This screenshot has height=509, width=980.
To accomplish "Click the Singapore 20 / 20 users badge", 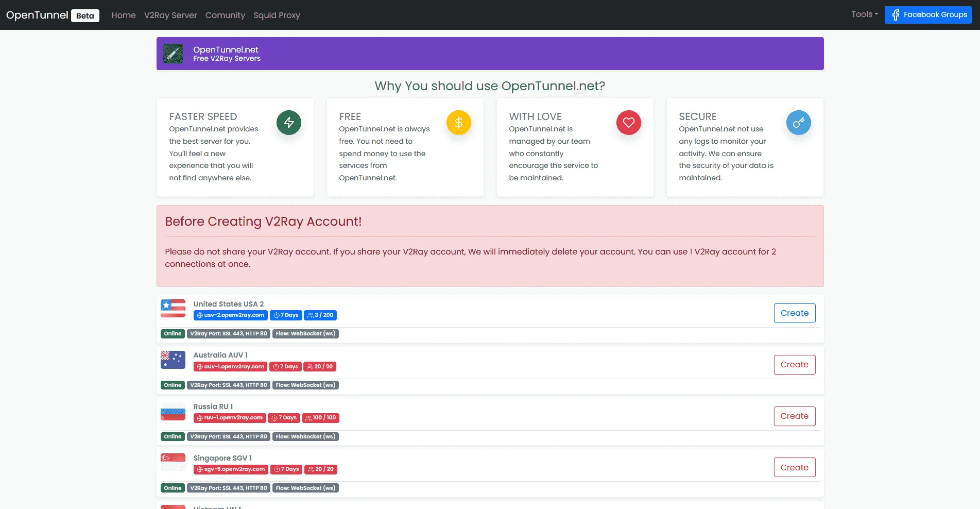I will [x=321, y=469].
